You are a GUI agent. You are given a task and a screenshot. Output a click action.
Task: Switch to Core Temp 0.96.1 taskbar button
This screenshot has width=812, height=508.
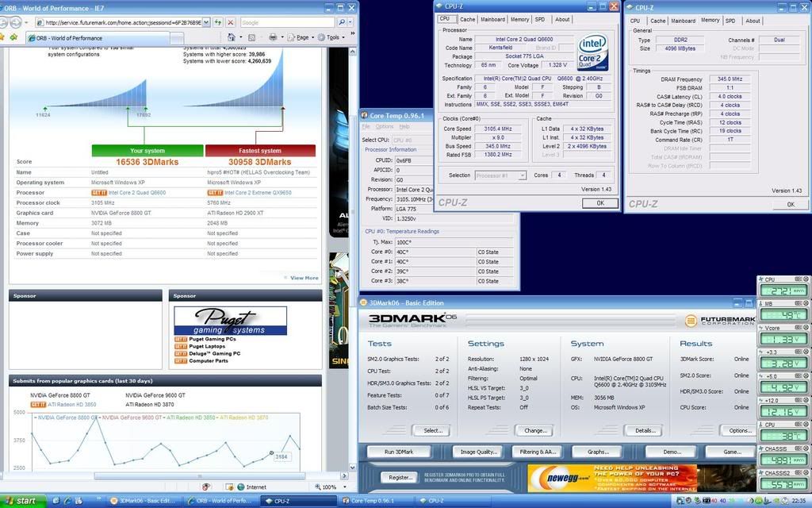[x=377, y=501]
